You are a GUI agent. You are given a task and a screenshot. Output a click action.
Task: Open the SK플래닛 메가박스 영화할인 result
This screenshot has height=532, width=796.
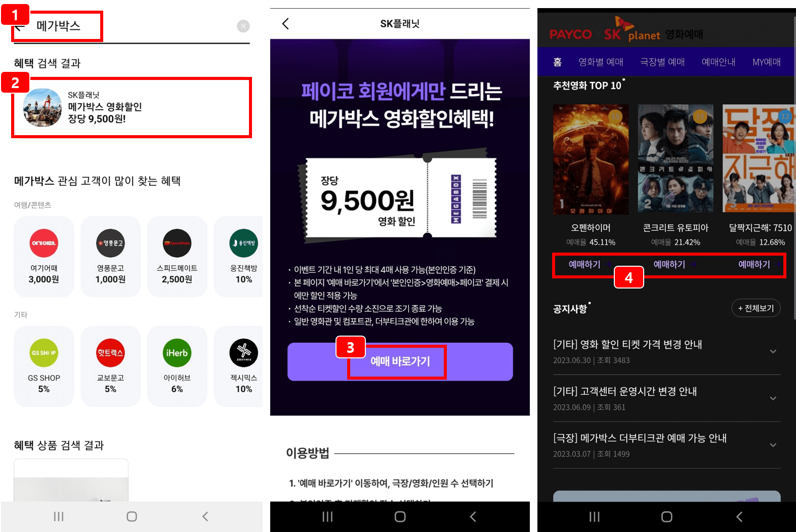pos(132,107)
